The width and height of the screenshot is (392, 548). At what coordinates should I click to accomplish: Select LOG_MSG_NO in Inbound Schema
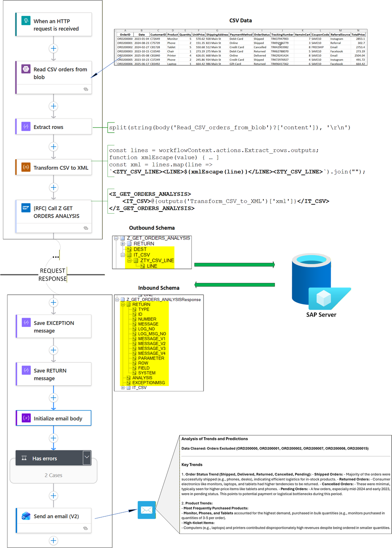pyautogui.click(x=152, y=334)
